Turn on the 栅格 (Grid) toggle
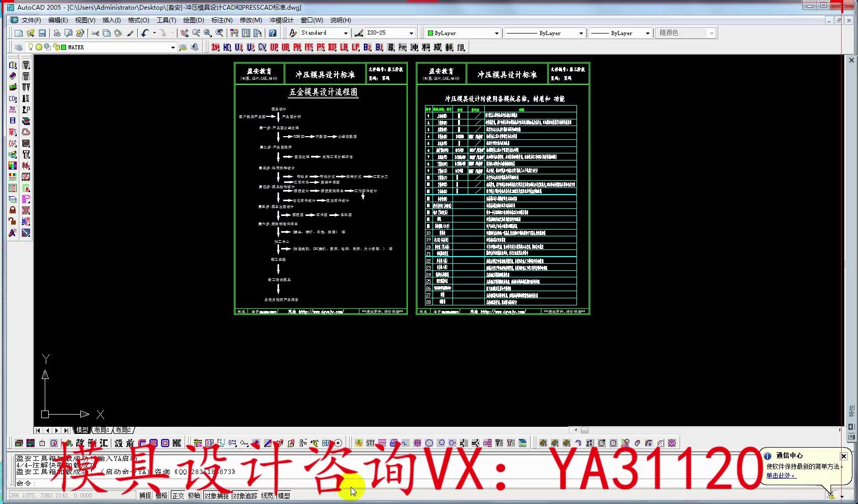 point(161,495)
